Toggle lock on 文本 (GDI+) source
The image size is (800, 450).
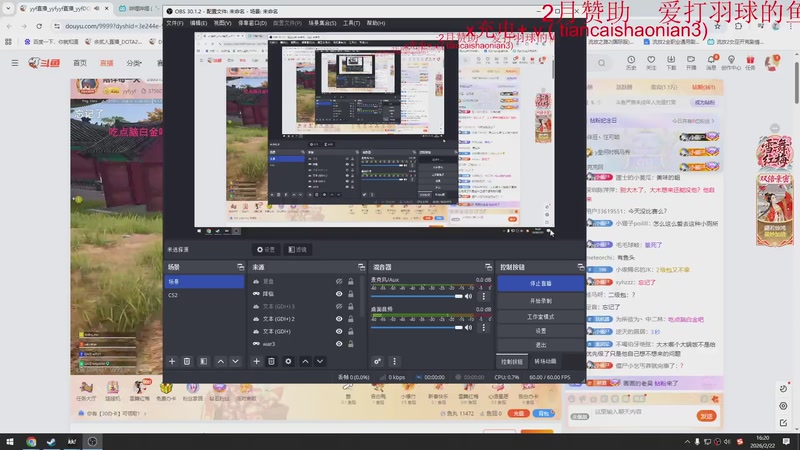coord(351,331)
